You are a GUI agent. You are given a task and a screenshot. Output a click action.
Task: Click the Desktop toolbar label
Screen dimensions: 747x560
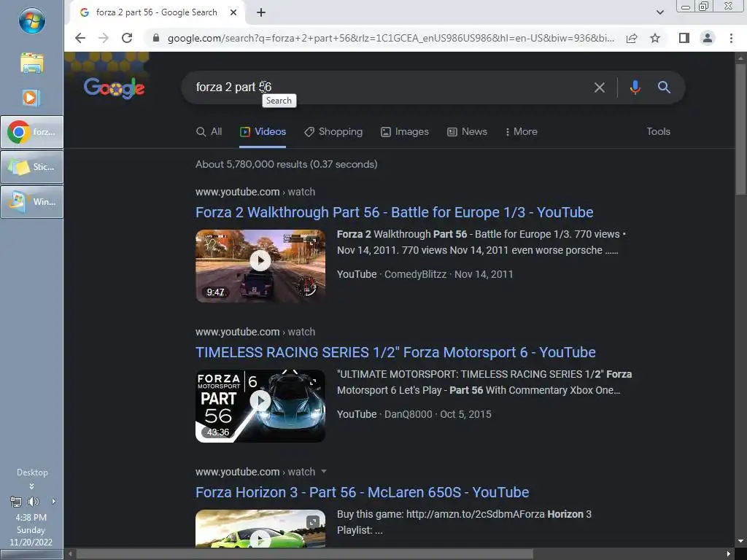[x=32, y=472]
